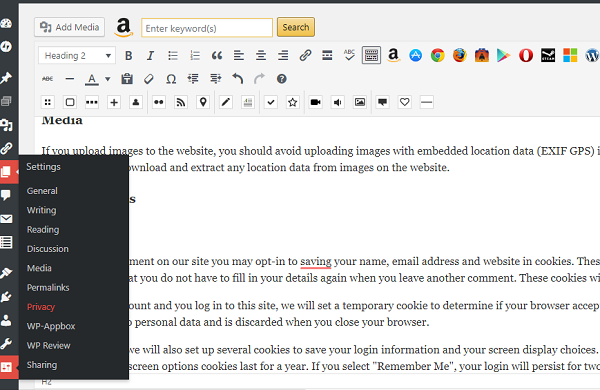This screenshot has width=600, height=390.
Task: Click the RSS feed shortcode icon
Action: 181,102
